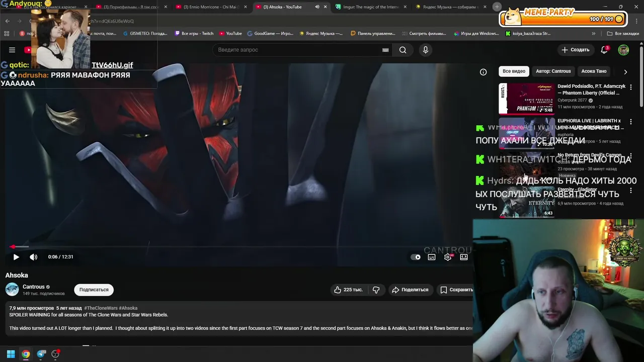Share the video via Поделиться
This screenshot has height=362, width=644.
(x=410, y=290)
